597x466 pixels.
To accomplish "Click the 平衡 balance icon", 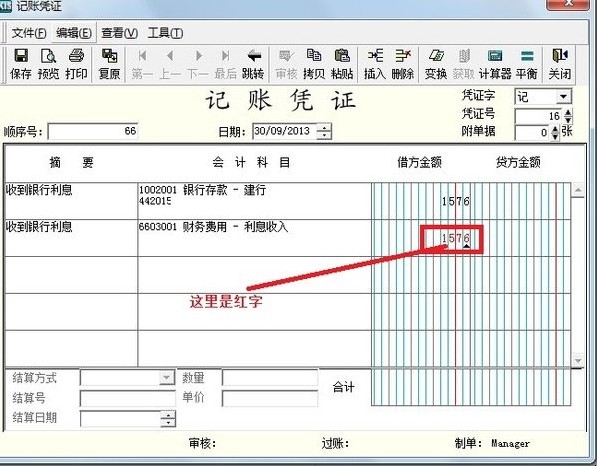I will [x=527, y=64].
